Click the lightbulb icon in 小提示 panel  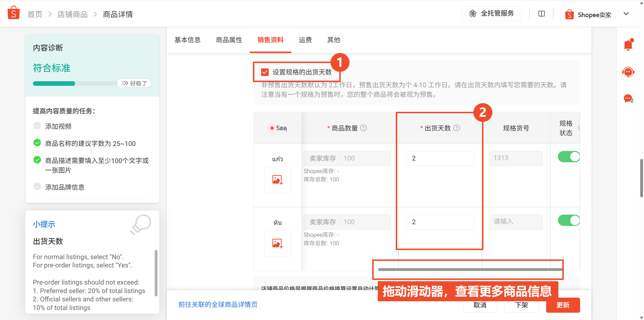pos(141,224)
